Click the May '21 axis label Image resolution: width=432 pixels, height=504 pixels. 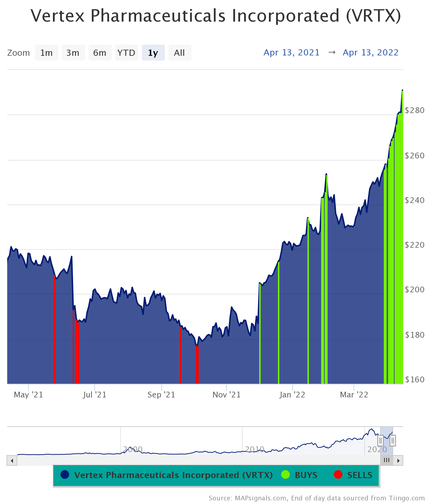(28, 395)
